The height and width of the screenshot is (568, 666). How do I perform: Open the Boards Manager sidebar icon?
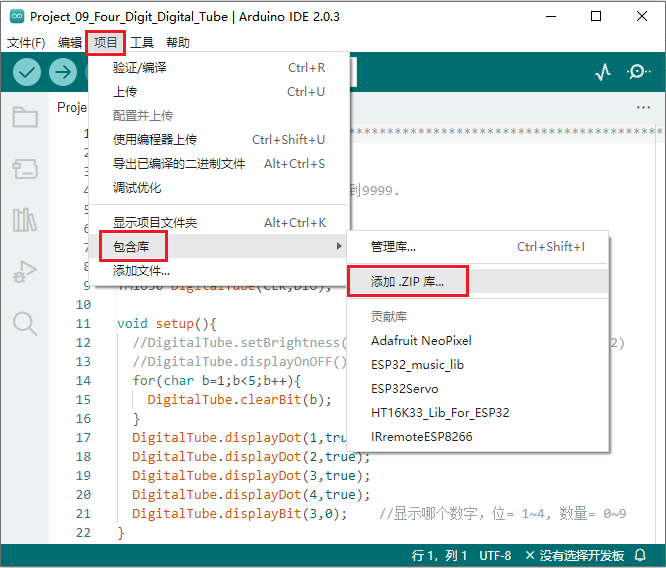[x=25, y=168]
